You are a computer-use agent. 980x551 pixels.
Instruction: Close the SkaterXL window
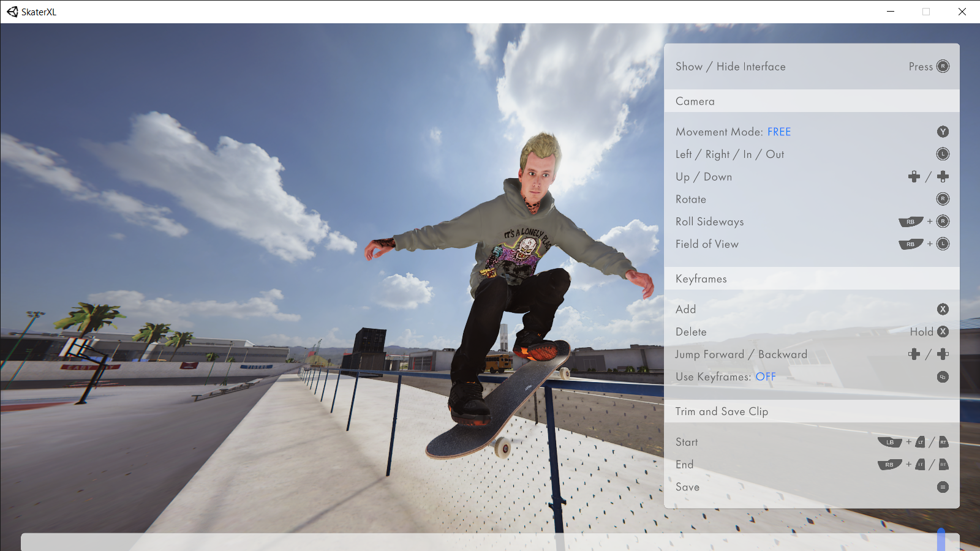pos(962,12)
